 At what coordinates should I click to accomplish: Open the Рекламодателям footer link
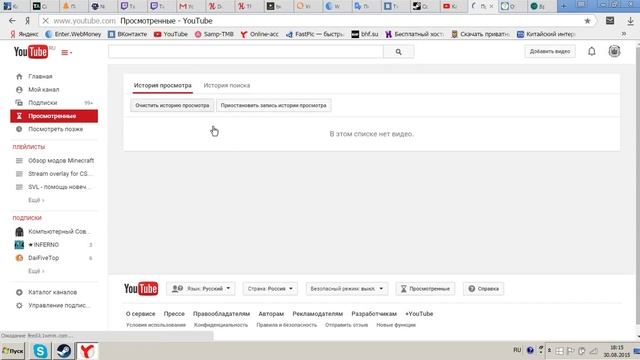[x=318, y=314]
